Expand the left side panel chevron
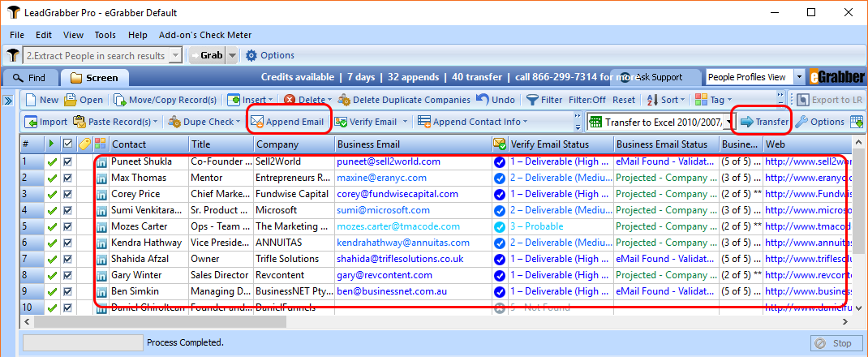The width and height of the screenshot is (868, 357). coord(8,100)
